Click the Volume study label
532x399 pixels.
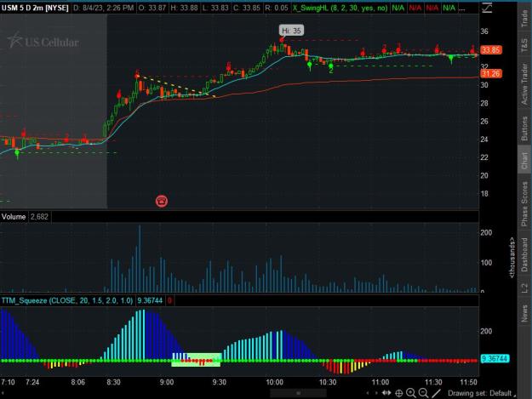click(14, 217)
